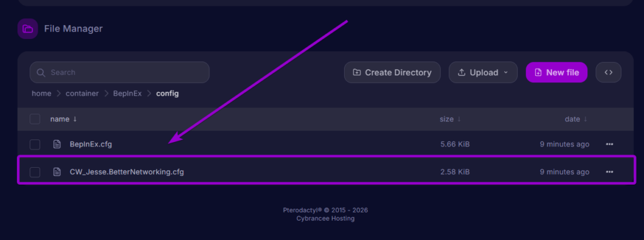Click the Create Directory button
Screen dimensions: 644x240
392,72
